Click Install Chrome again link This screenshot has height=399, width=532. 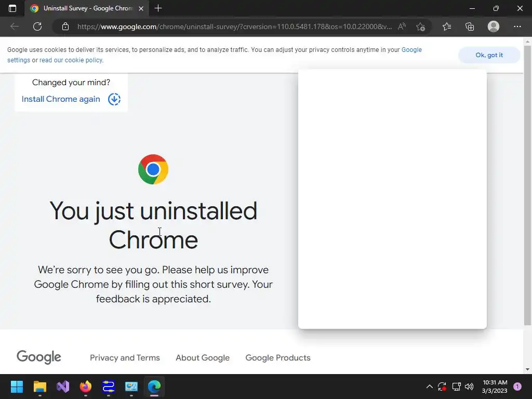tap(61, 99)
